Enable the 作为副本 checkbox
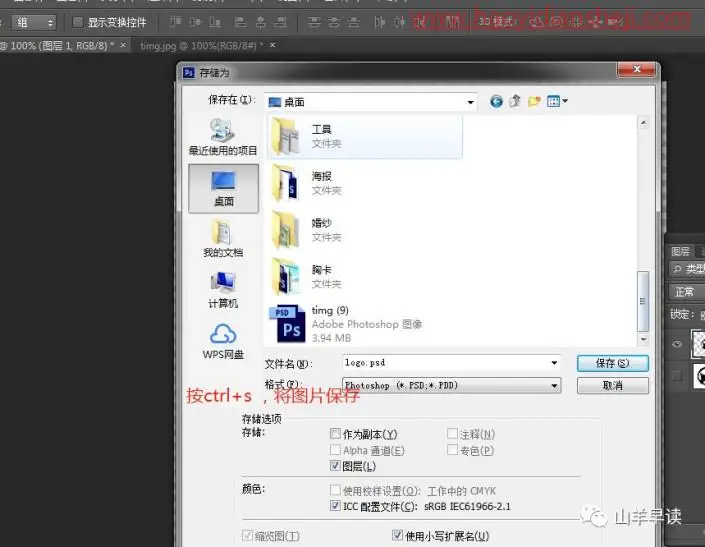Screen dimensions: 705x547 point(335,434)
